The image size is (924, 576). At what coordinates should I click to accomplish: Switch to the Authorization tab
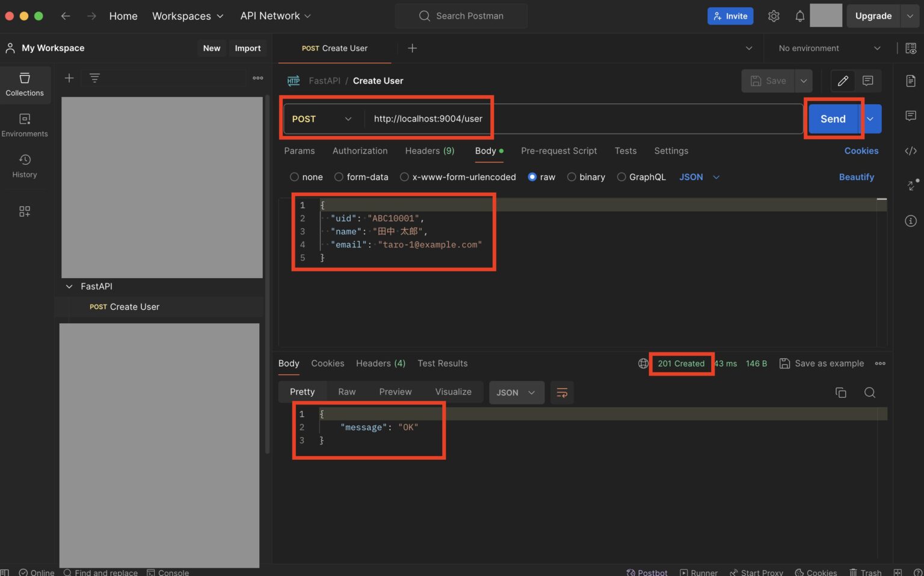click(x=360, y=151)
